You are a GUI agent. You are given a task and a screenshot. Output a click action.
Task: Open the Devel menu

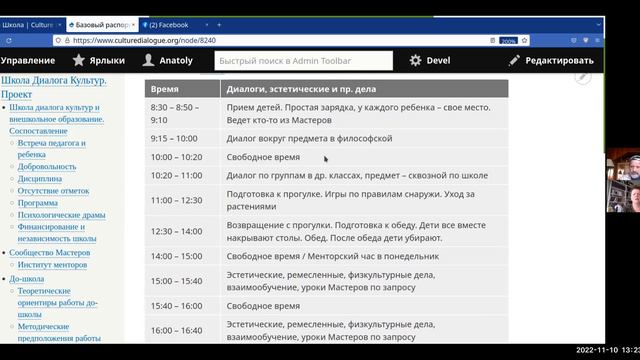(438, 60)
